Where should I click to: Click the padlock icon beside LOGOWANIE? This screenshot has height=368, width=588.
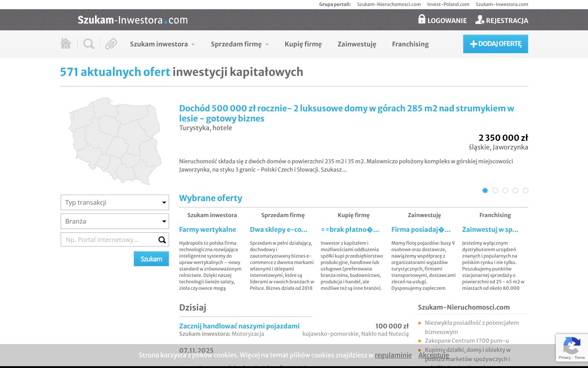[422, 20]
